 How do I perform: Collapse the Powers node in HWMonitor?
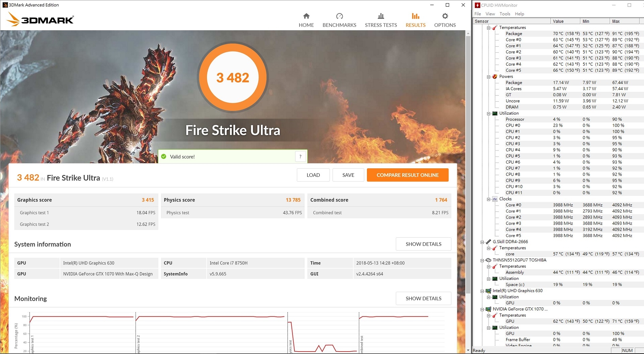[489, 77]
